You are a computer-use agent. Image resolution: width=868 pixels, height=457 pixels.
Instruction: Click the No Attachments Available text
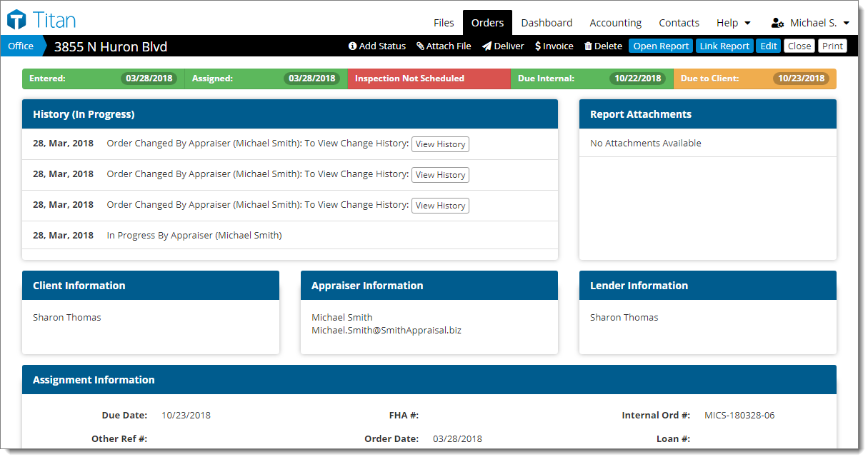coord(646,144)
